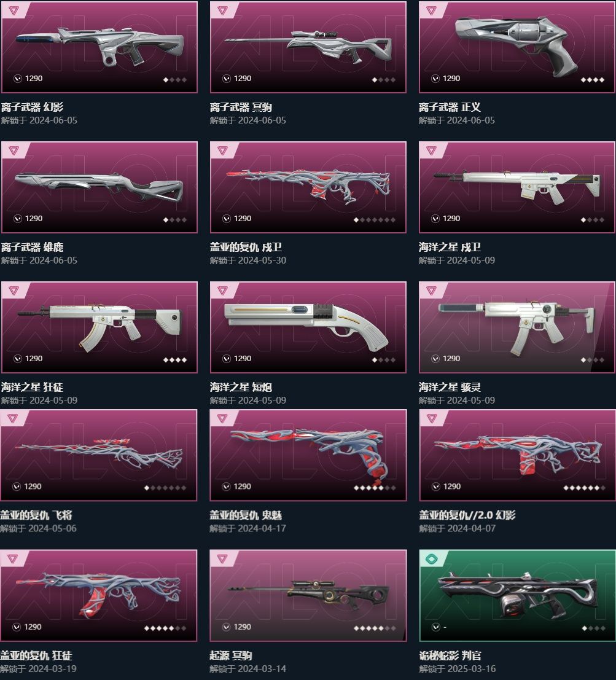Select the 盖亚的复仇 飞将 weapon image
This screenshot has width=616, height=680.
[99, 455]
